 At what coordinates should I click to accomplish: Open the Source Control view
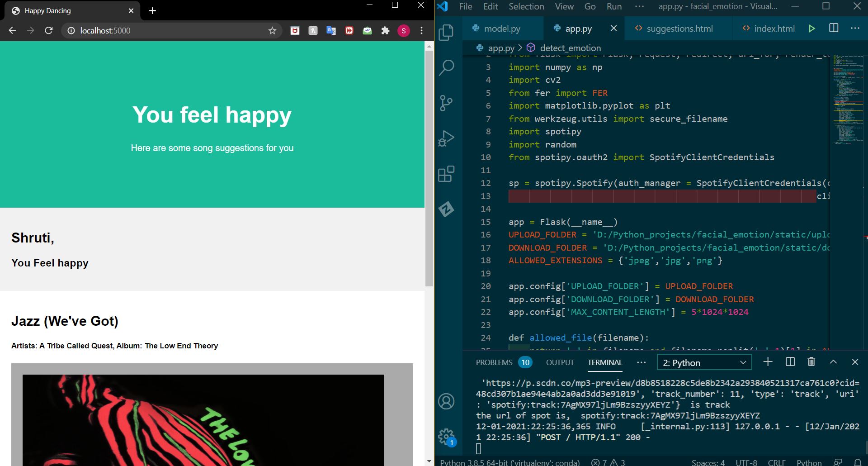point(446,103)
